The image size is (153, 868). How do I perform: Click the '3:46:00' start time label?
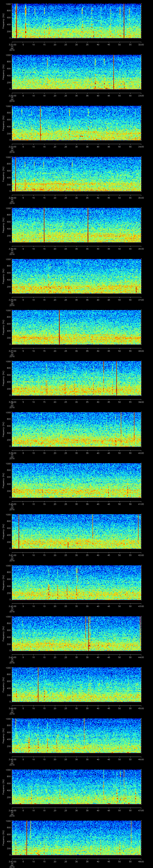pos(12,810)
